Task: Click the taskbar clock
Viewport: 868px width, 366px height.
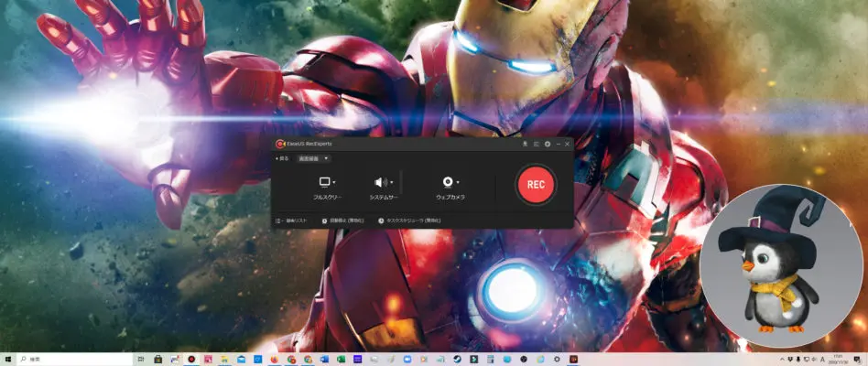Action: 837,360
